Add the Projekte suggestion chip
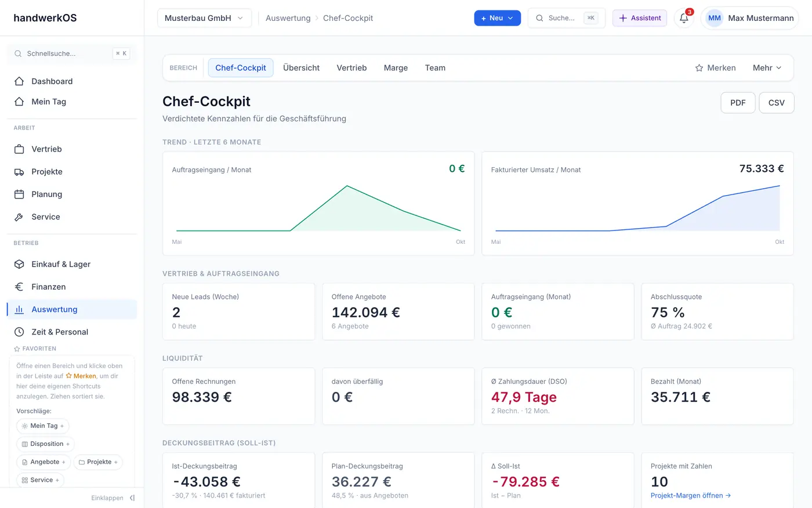The height and width of the screenshot is (508, 812). coord(98,462)
